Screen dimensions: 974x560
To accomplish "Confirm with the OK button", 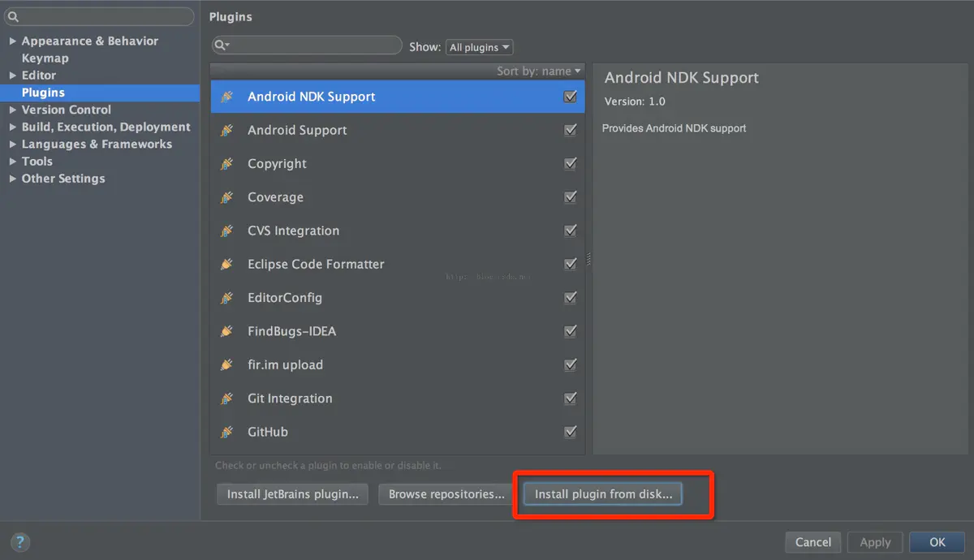I will pyautogui.click(x=937, y=542).
